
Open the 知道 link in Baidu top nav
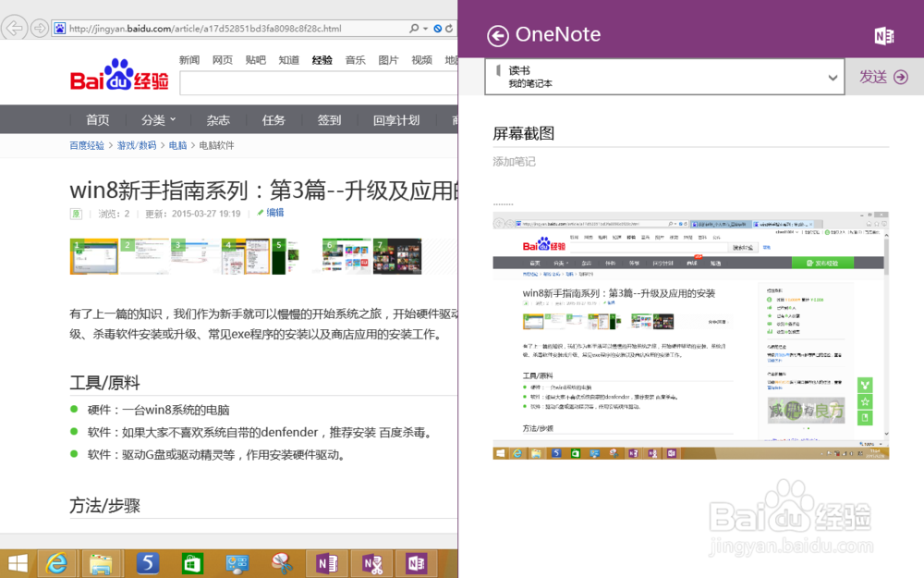[288, 59]
